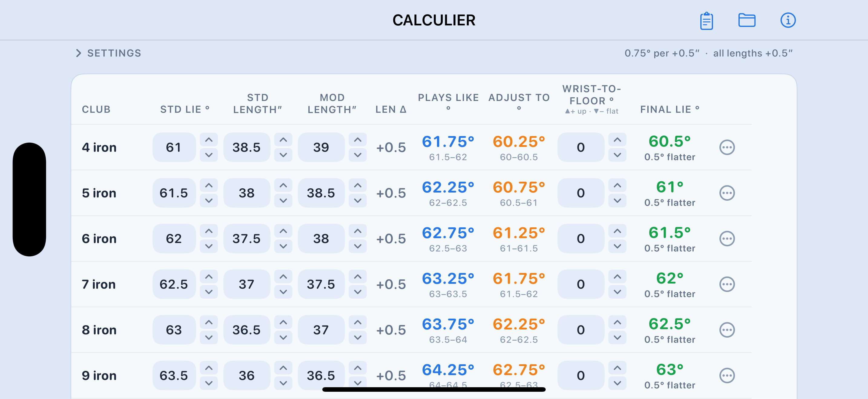
Task: Select the FINAL LIE column header
Action: [x=669, y=109]
